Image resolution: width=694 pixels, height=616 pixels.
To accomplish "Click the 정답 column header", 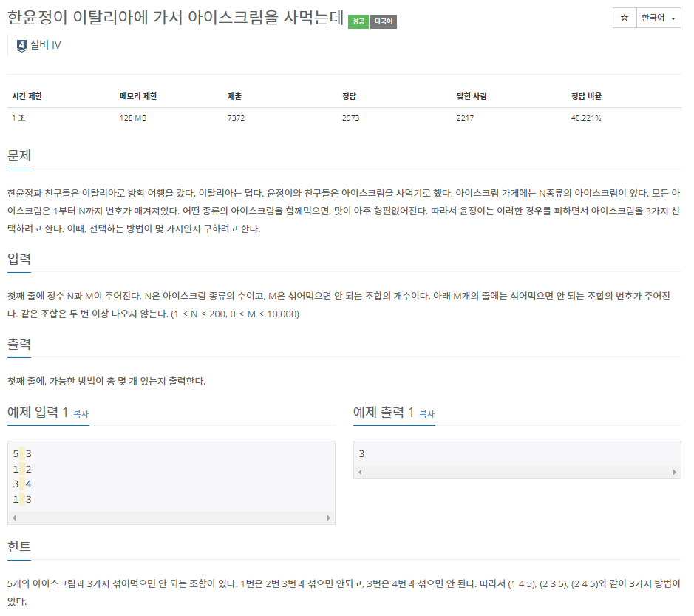I will [349, 96].
